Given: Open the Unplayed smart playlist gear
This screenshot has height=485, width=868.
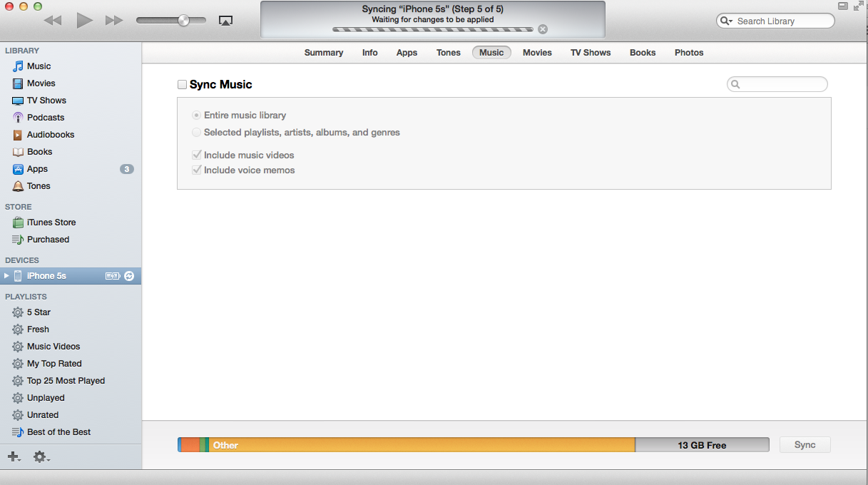Looking at the screenshot, I should tap(18, 398).
